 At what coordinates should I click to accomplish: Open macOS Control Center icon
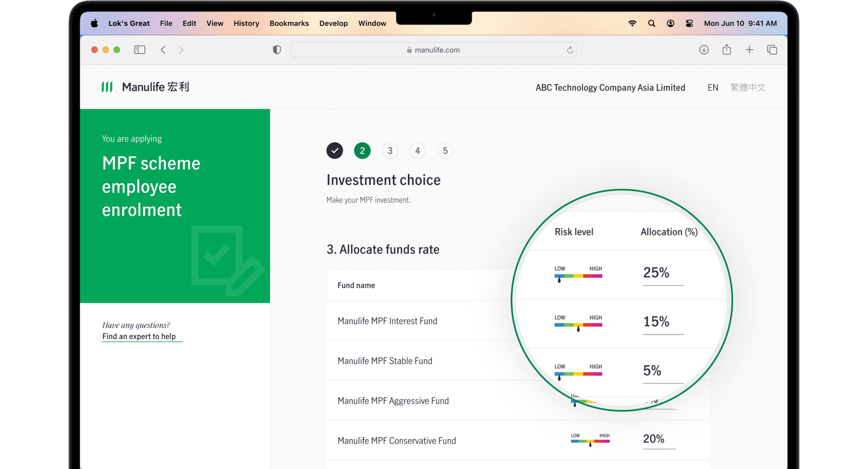click(690, 23)
